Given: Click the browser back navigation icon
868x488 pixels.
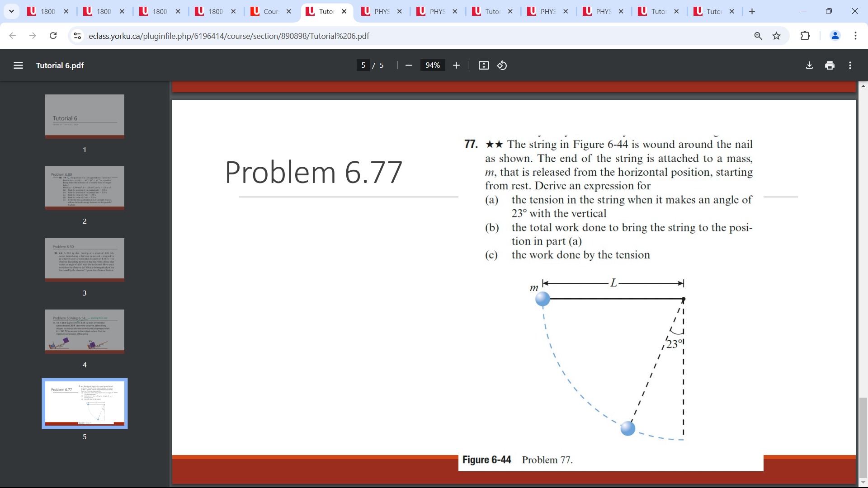Looking at the screenshot, I should (x=13, y=36).
